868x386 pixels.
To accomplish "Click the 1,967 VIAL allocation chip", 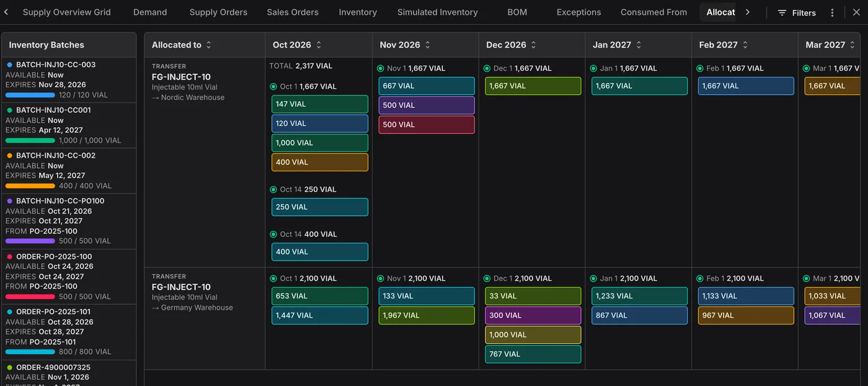I will [x=427, y=315].
